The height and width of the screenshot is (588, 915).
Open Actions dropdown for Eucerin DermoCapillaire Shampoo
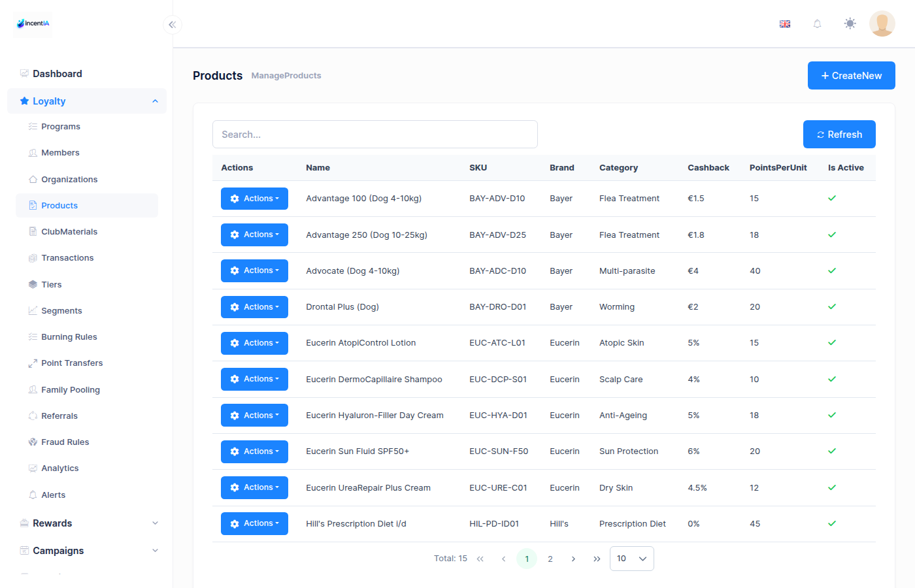(x=254, y=379)
